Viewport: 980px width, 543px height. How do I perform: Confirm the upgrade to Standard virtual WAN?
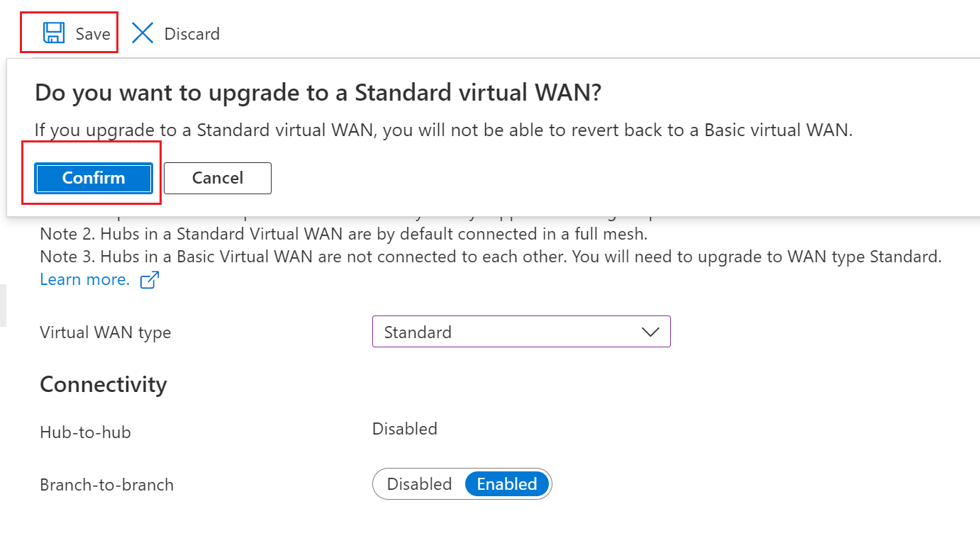tap(94, 178)
